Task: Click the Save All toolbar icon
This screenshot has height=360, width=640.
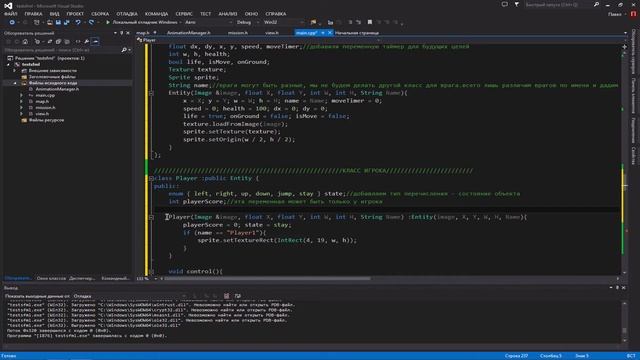Action: pos(67,22)
